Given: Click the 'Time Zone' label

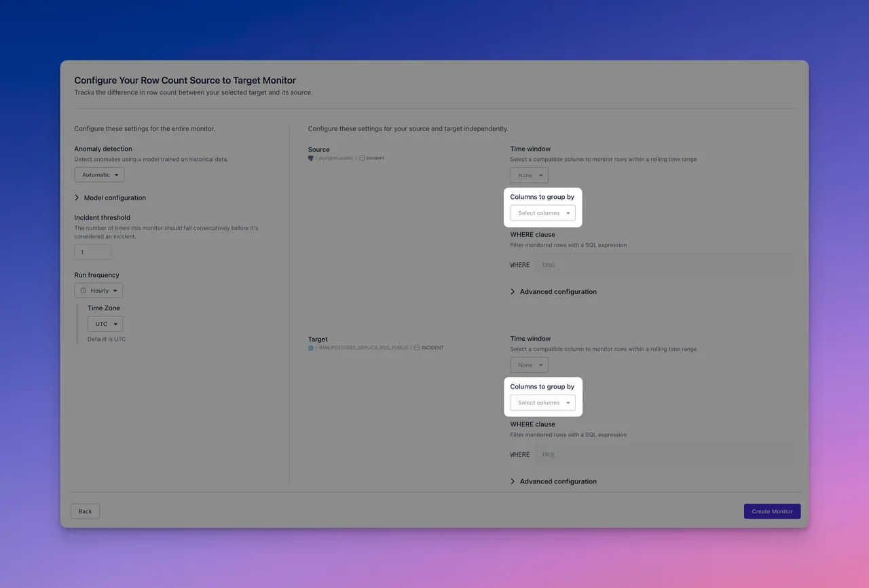Looking at the screenshot, I should (104, 308).
